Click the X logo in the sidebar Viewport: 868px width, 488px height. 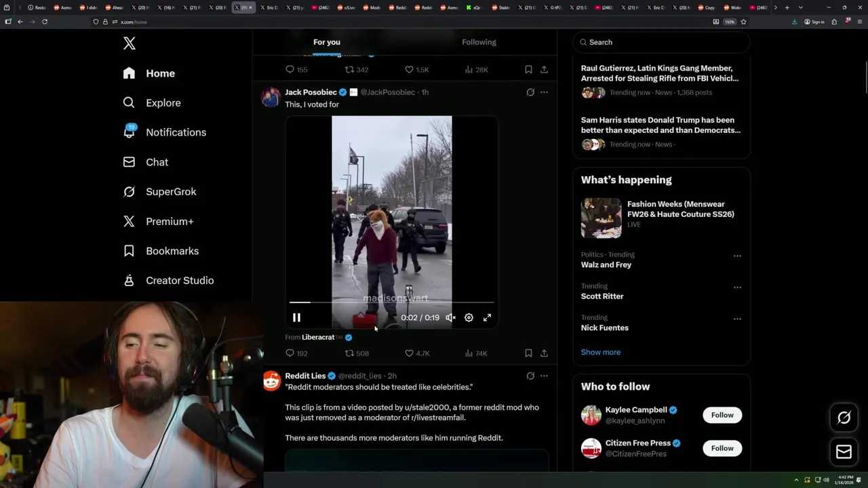pos(130,43)
